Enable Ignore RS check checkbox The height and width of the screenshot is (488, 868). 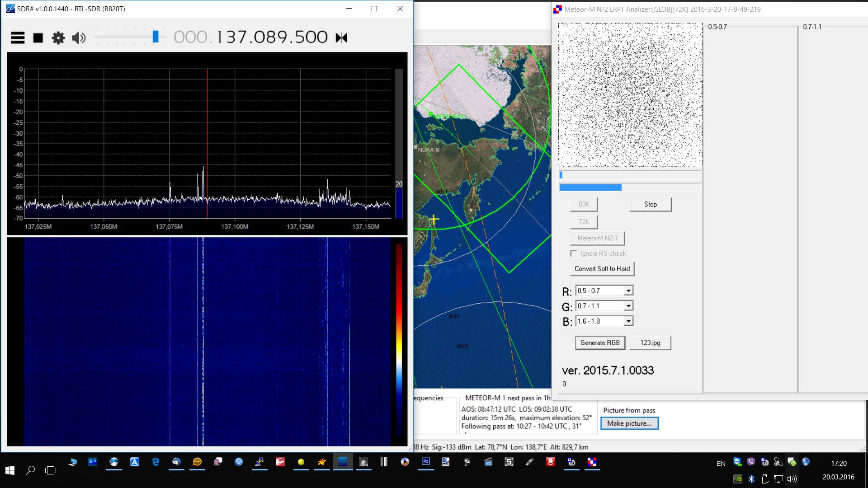(x=574, y=253)
